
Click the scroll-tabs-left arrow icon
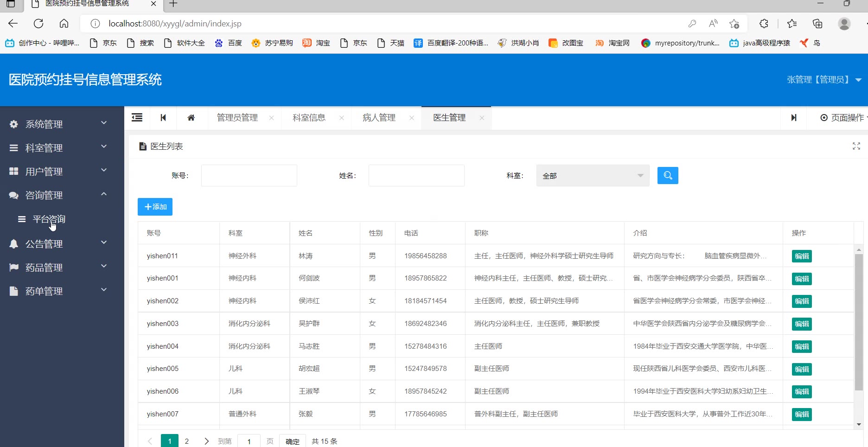coord(163,118)
